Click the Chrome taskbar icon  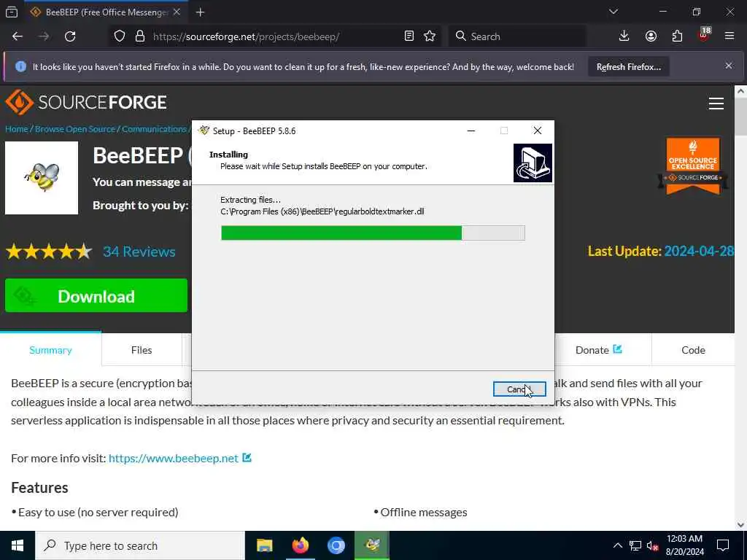pos(336,545)
